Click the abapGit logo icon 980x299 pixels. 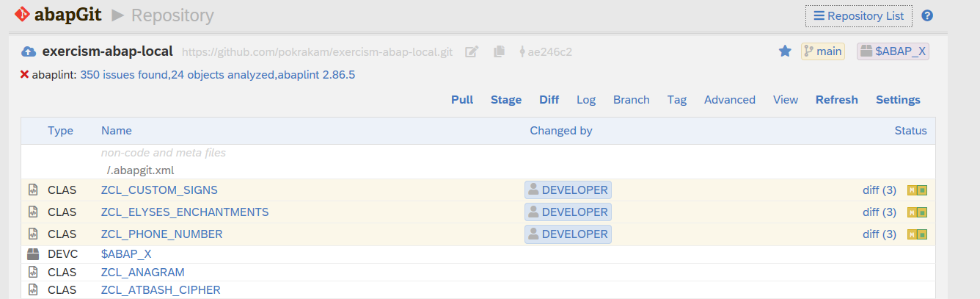coord(22,14)
